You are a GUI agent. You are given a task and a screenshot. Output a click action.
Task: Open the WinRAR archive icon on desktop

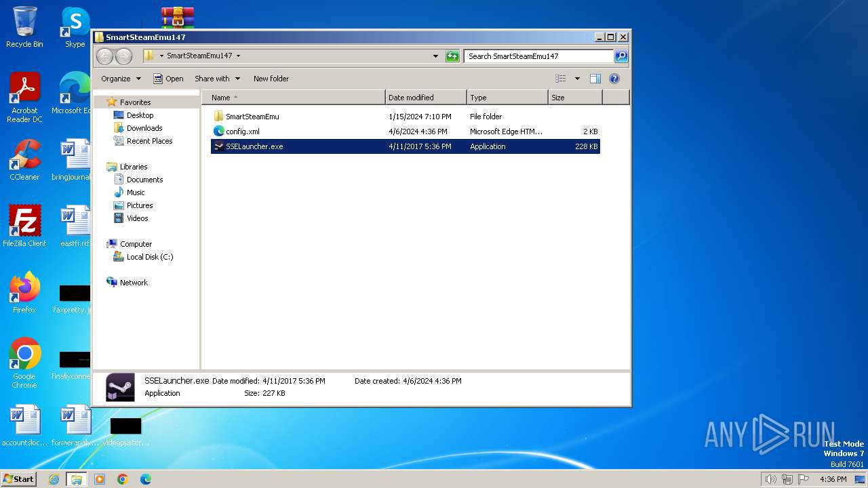click(178, 18)
